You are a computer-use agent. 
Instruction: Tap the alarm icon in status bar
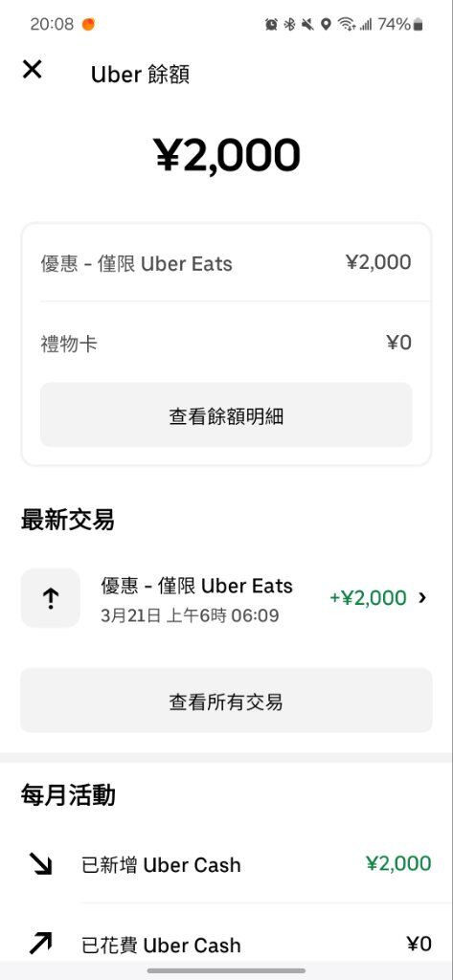tap(271, 24)
